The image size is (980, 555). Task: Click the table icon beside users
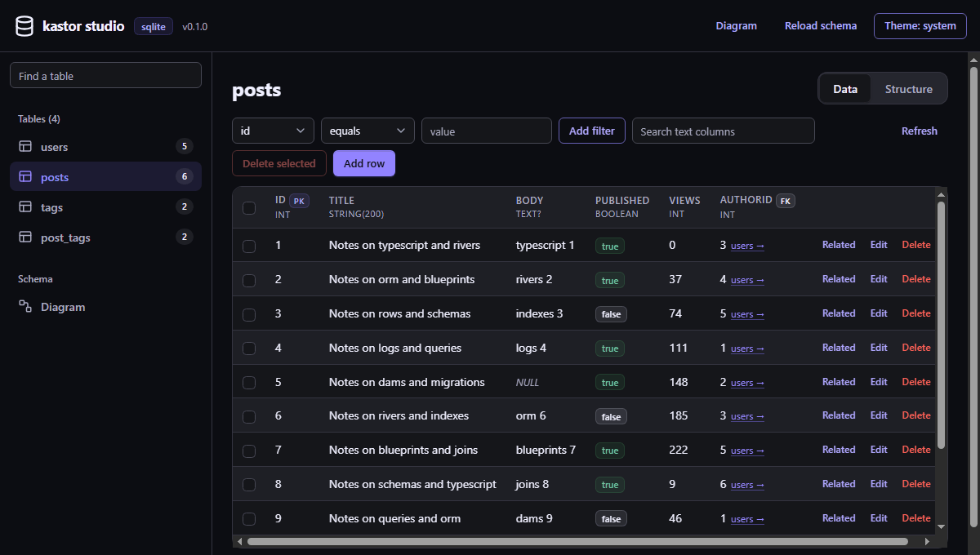[25, 147]
